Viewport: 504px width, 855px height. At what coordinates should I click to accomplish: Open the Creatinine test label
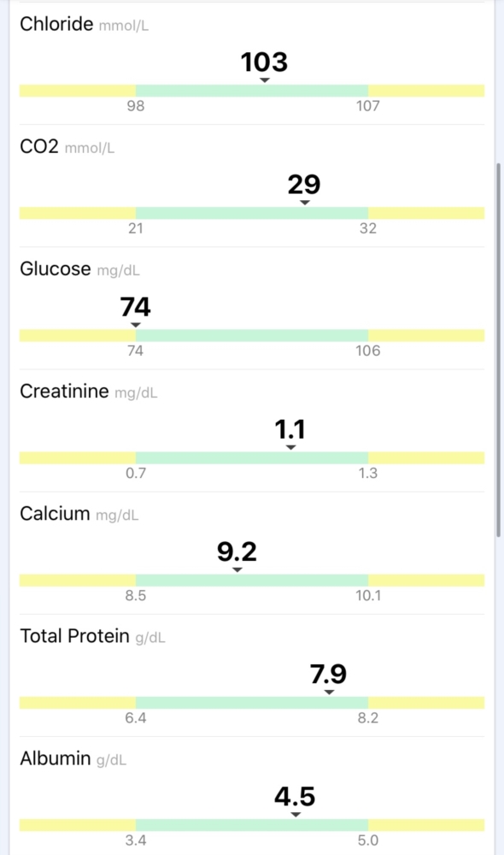64,392
